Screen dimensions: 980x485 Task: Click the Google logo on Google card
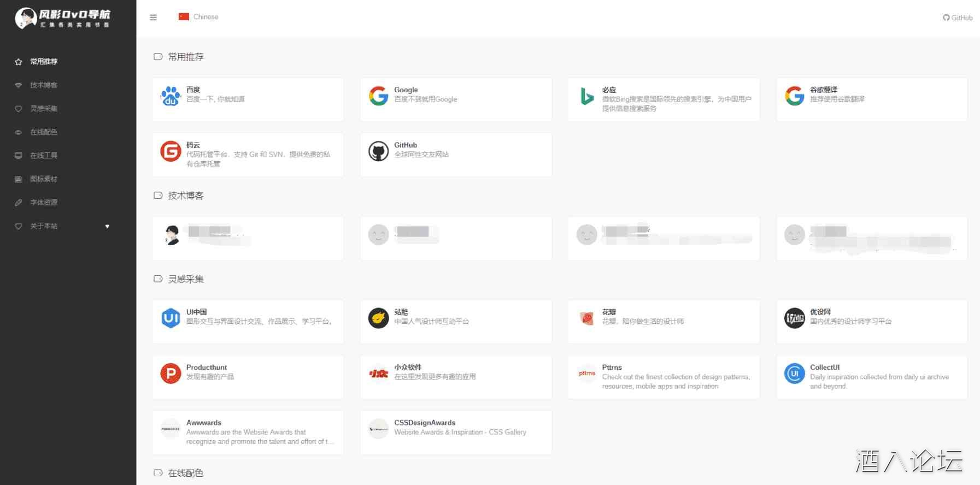[x=378, y=96]
